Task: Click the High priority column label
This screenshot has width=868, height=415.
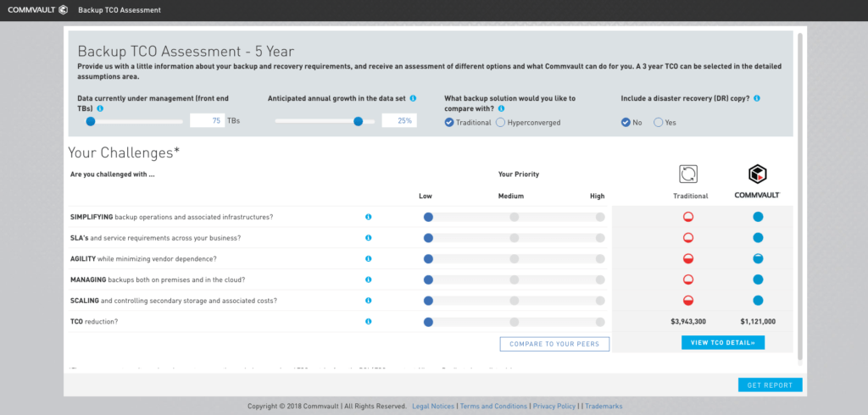Action: 598,196
